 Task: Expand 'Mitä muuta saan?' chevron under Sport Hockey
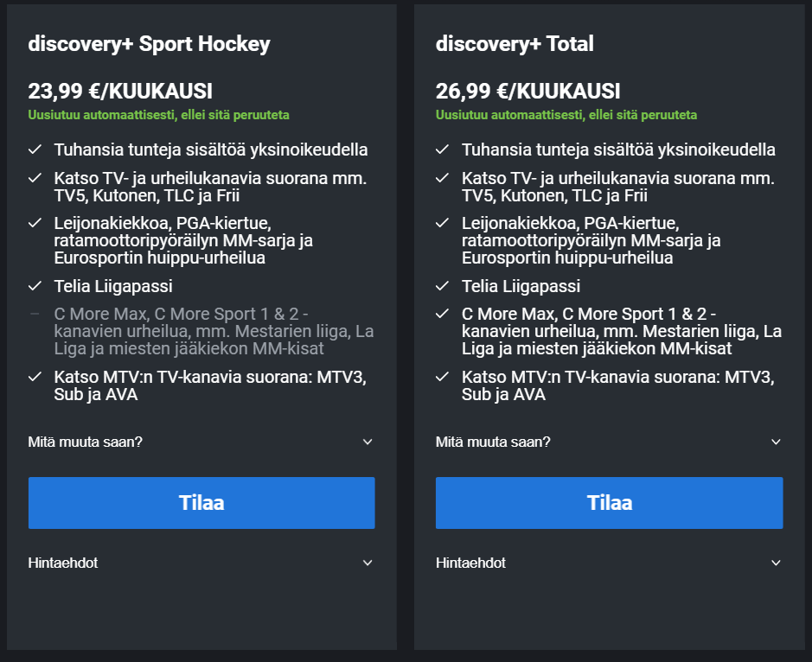pos(368,442)
